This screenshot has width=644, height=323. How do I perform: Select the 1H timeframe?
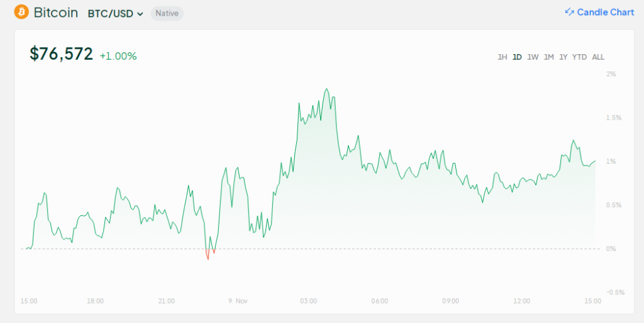[x=502, y=57]
